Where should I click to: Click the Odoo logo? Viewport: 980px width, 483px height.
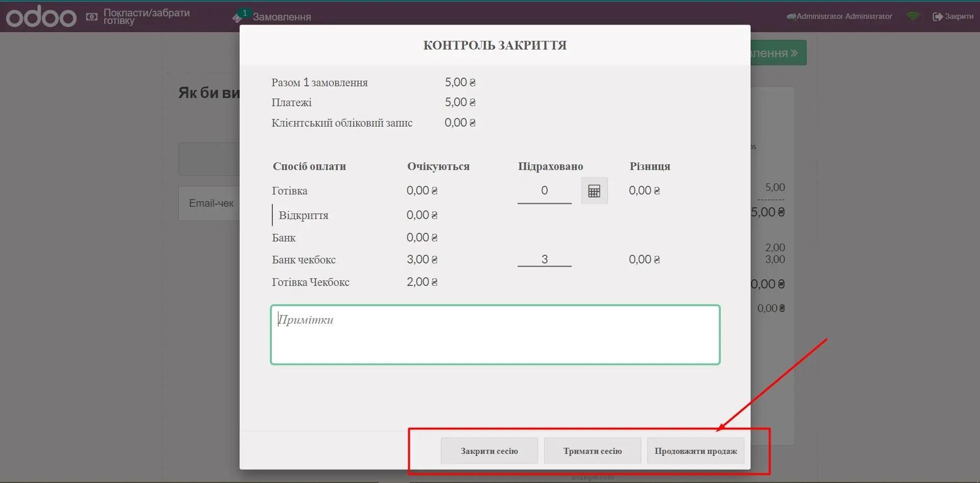tap(41, 17)
